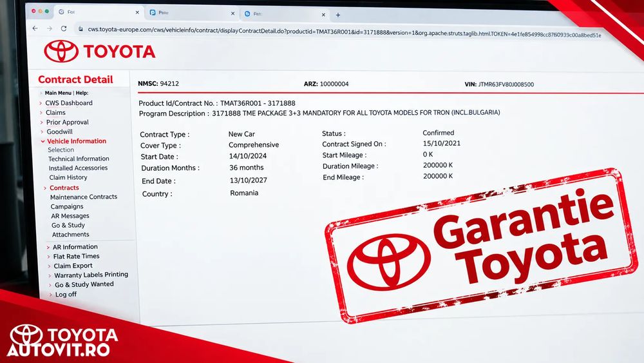Close the second browser tab

(x=232, y=14)
